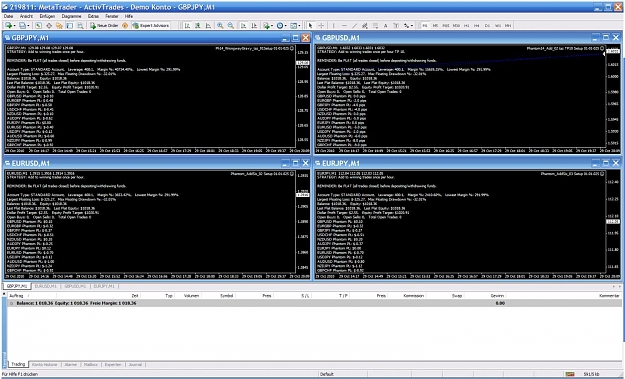Select the D1 timeframe button

pyautogui.click(x=487, y=26)
